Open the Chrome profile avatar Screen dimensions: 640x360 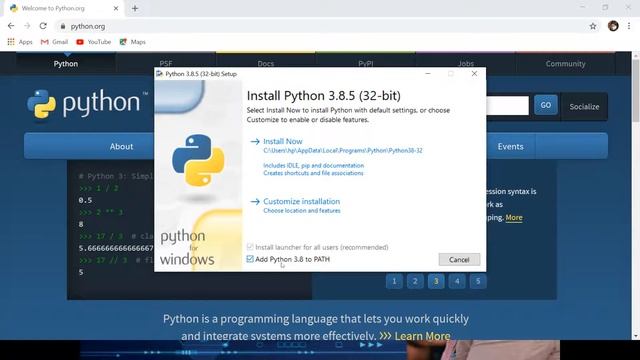coord(613,26)
